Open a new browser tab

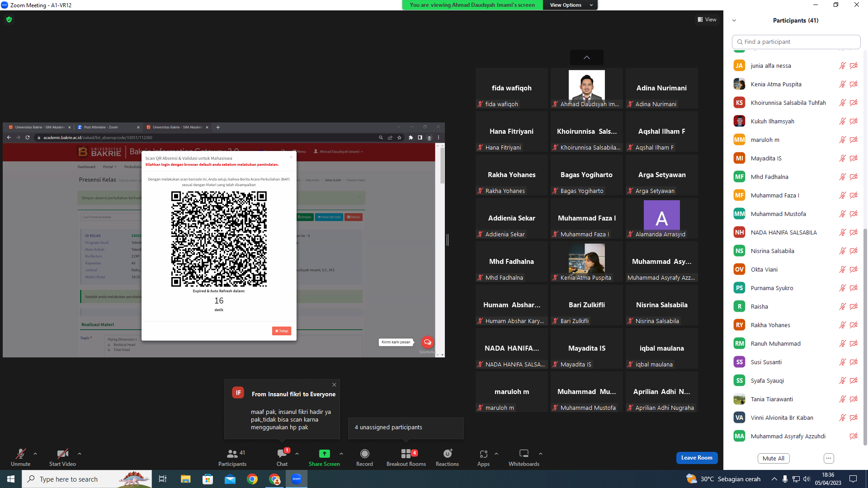218,127
